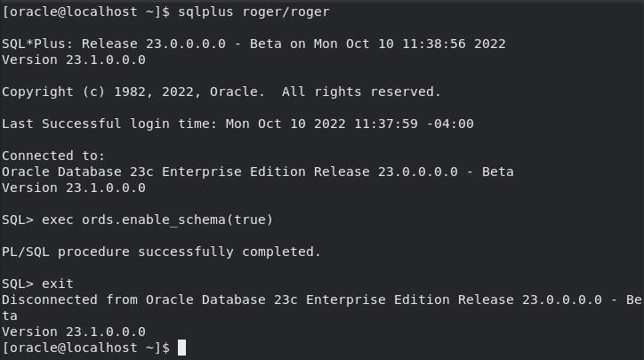Select the "PL/SQL procedure successfully completed." message

(161, 252)
